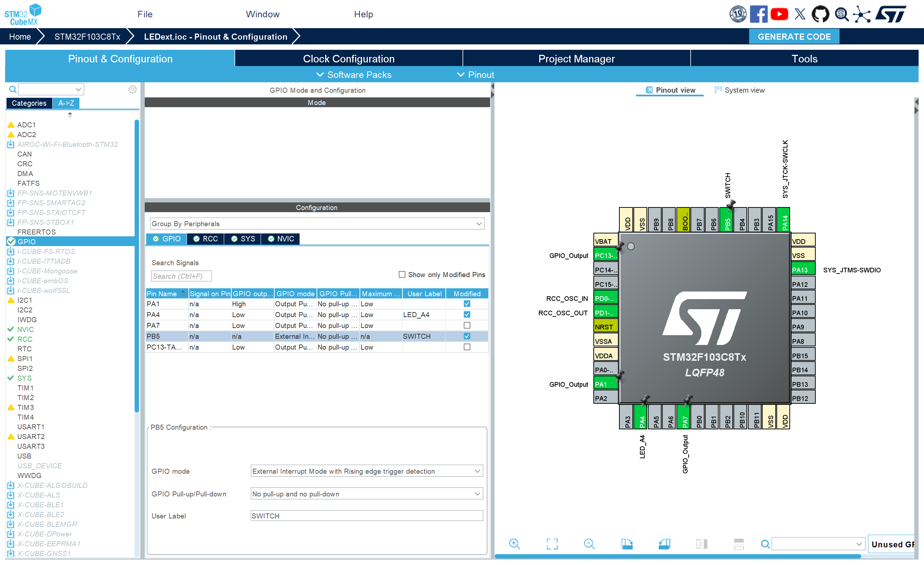The width and height of the screenshot is (924, 565).
Task: Open the categories panel gear settings
Action: (x=132, y=89)
